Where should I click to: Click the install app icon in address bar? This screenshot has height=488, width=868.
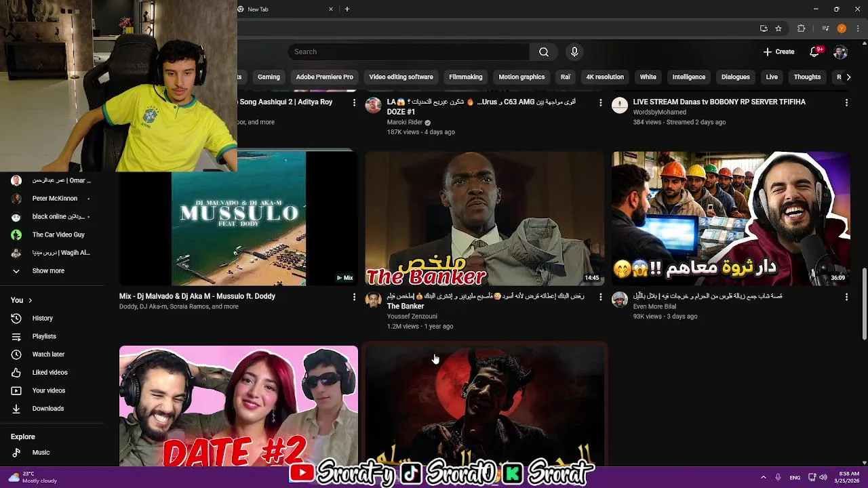pos(764,28)
